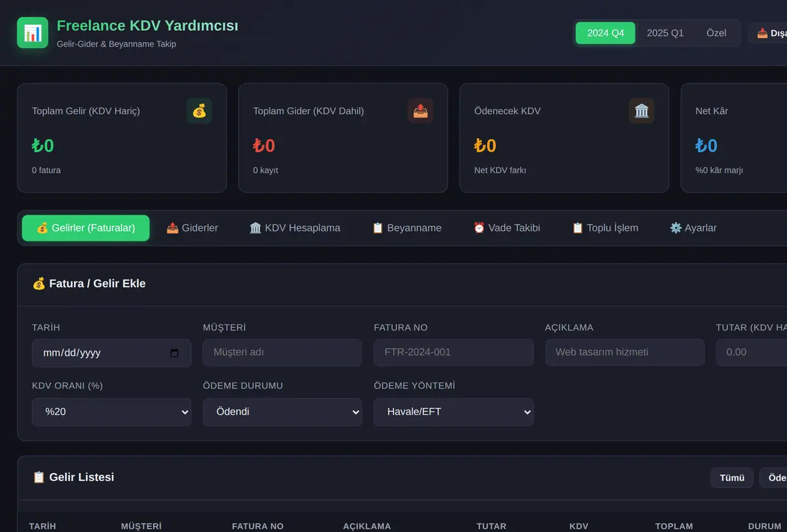Open the Beyanname tab
The width and height of the screenshot is (787, 532).
tap(407, 228)
